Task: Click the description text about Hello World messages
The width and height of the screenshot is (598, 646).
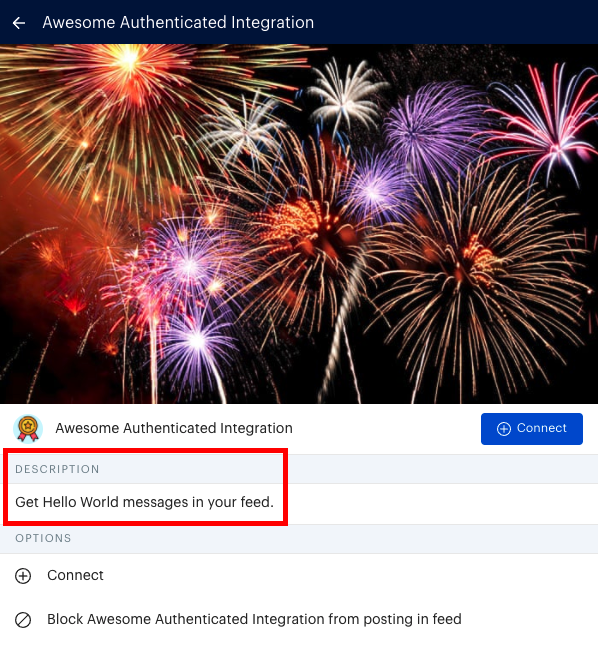Action: [x=144, y=502]
